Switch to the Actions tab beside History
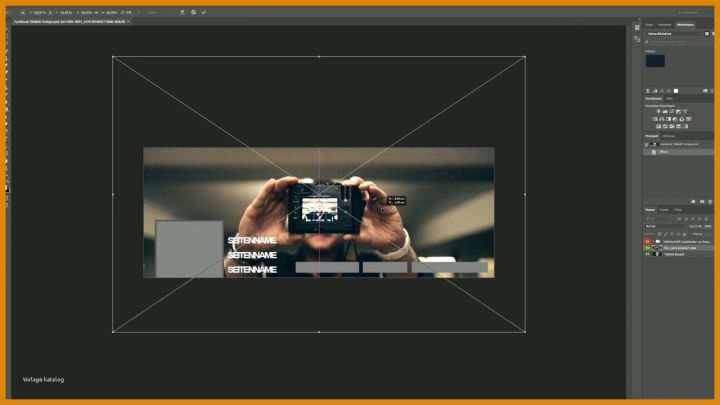The height and width of the screenshot is (405, 720). point(669,136)
